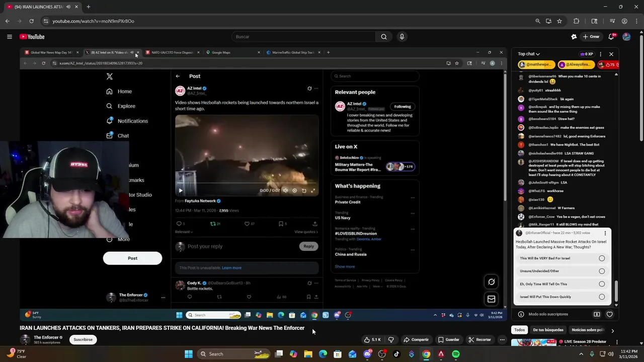The image size is (644, 362).
Task: Click the browser reload button
Action: [x=31, y=21]
